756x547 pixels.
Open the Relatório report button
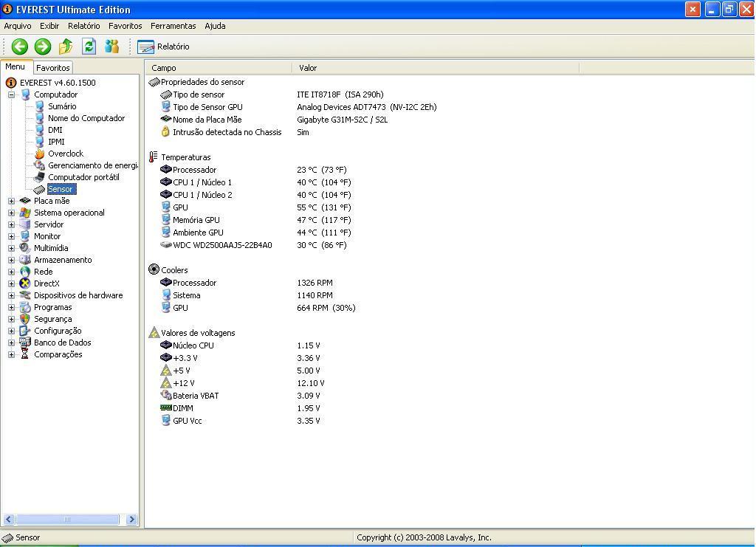point(163,47)
